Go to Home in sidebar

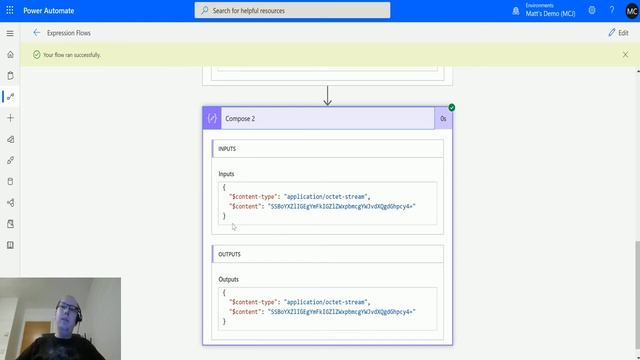pyautogui.click(x=10, y=54)
